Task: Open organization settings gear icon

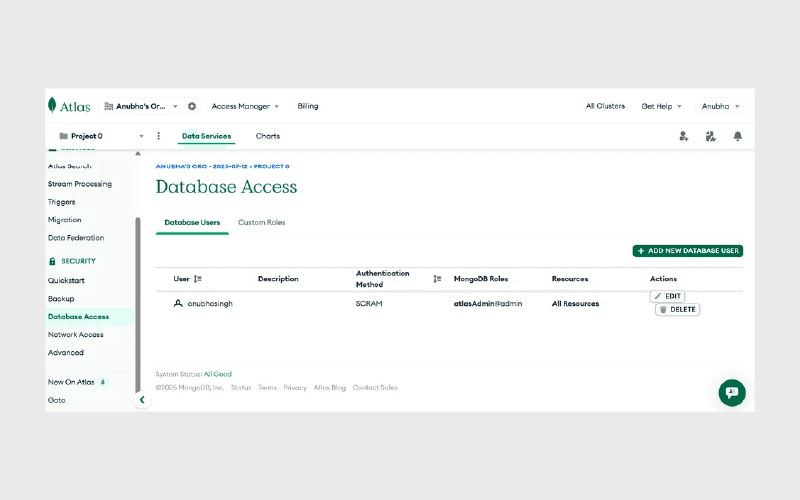Action: [x=192, y=106]
